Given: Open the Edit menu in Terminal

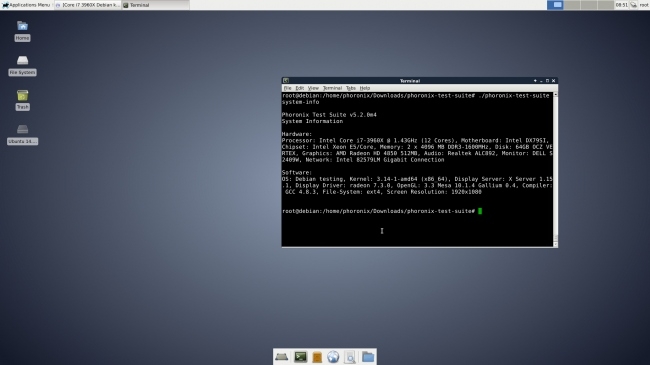Looking at the screenshot, I should point(300,88).
